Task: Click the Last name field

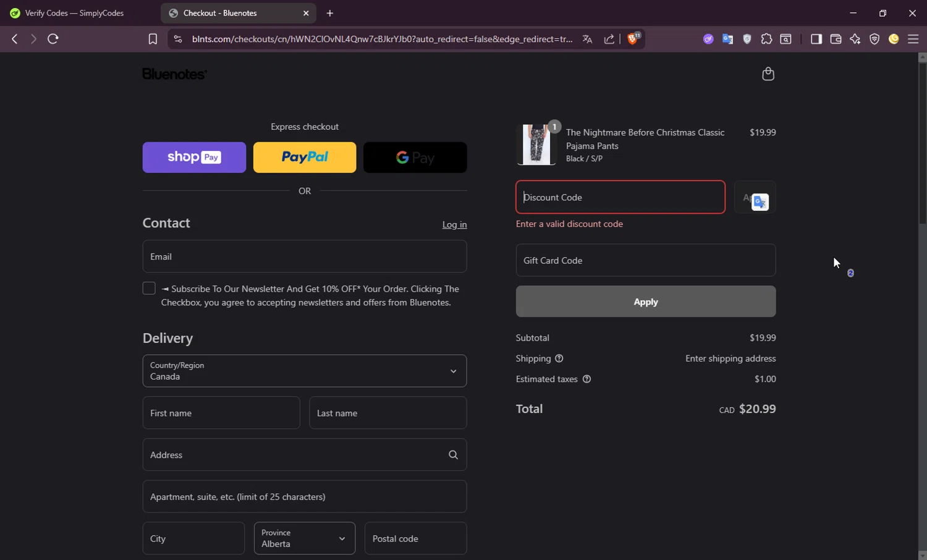Action: click(x=388, y=413)
